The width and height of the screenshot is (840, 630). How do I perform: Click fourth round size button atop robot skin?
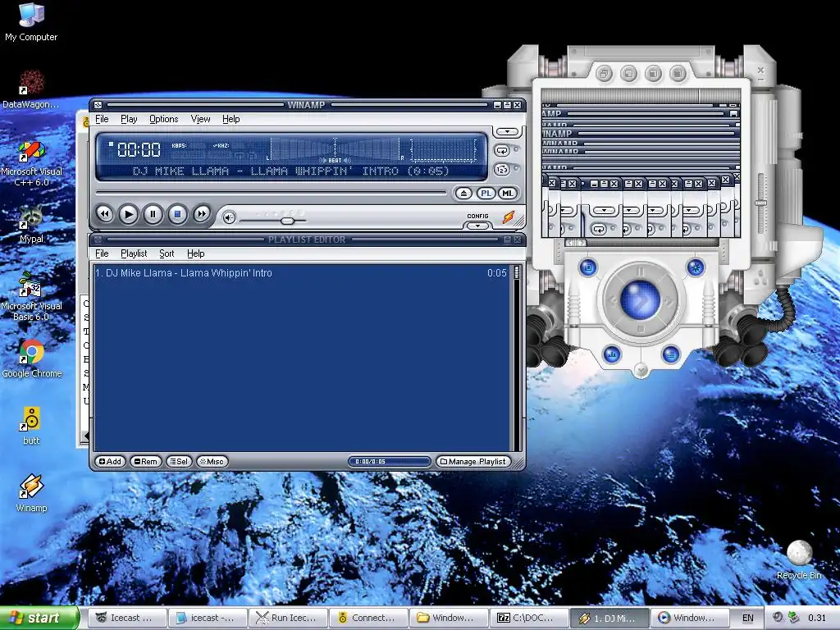pos(678,73)
